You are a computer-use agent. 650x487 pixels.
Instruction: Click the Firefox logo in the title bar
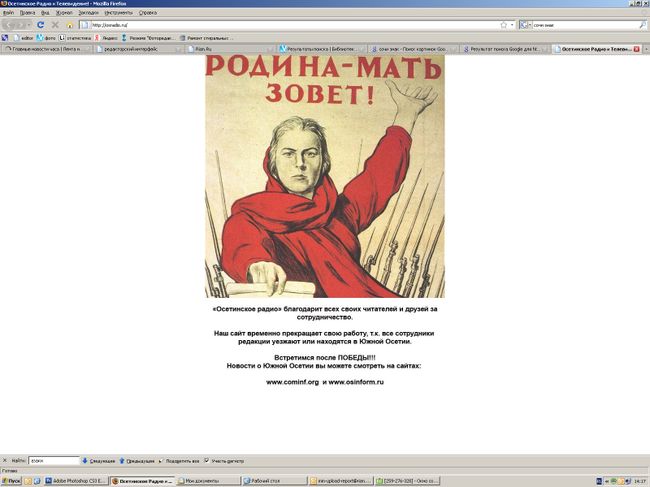pyautogui.click(x=4, y=3)
